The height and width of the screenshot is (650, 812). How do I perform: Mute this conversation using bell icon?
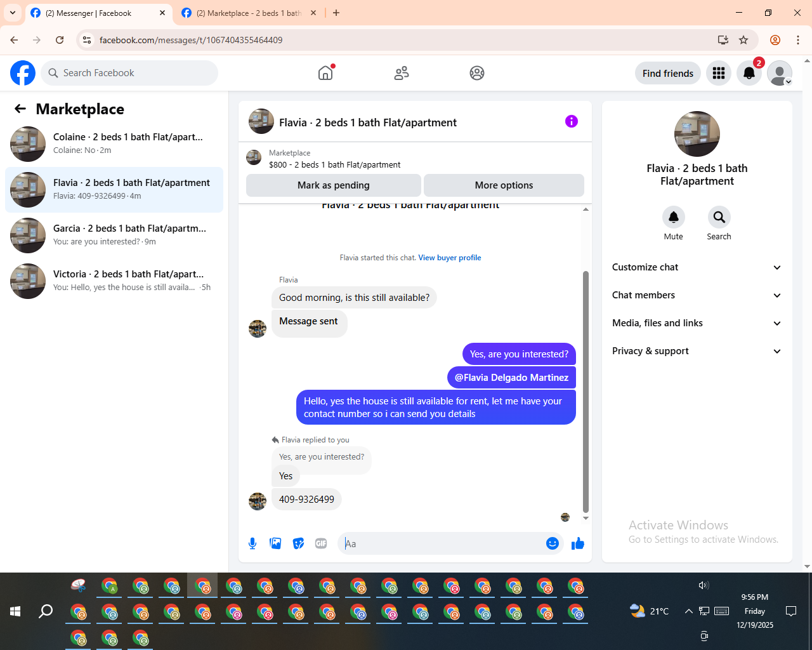pyautogui.click(x=674, y=217)
